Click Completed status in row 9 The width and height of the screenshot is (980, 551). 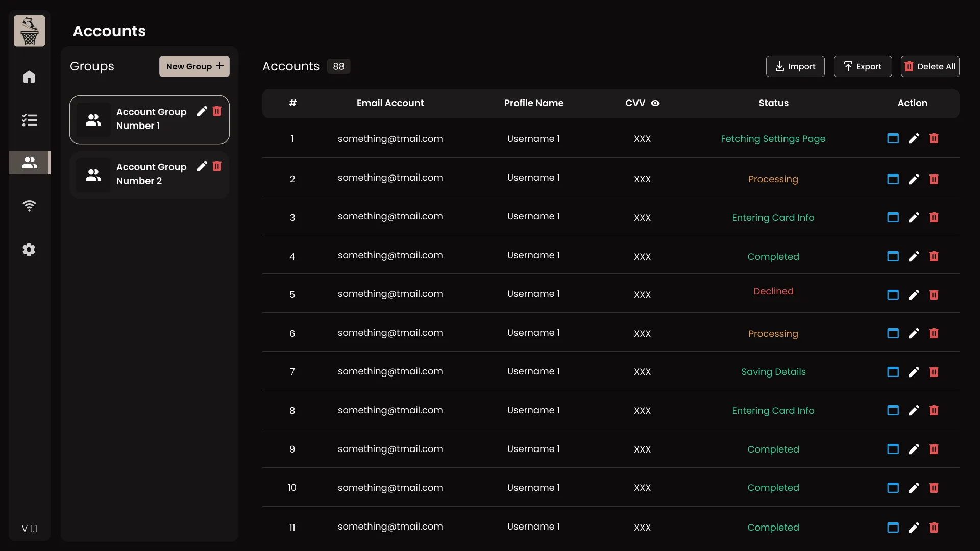click(773, 449)
